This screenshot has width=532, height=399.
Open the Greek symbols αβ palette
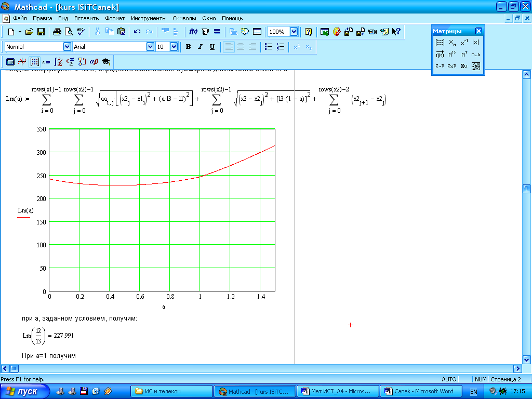[94, 62]
